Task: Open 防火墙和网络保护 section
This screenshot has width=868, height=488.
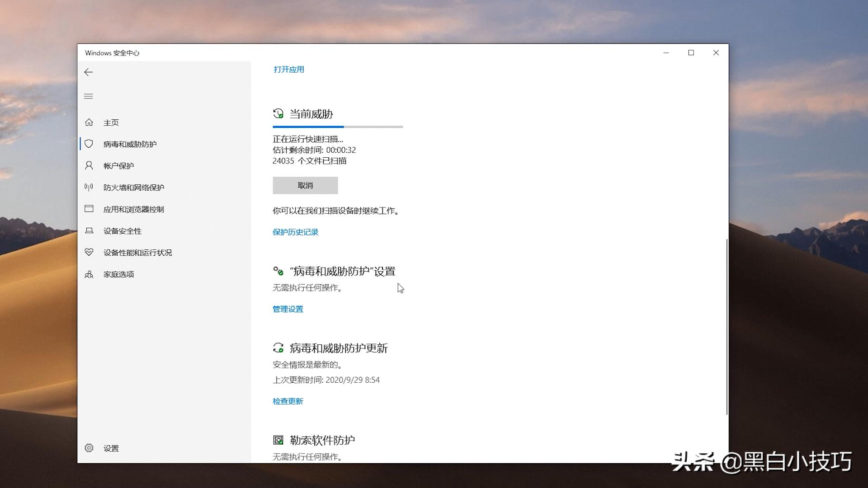Action: click(x=89, y=188)
